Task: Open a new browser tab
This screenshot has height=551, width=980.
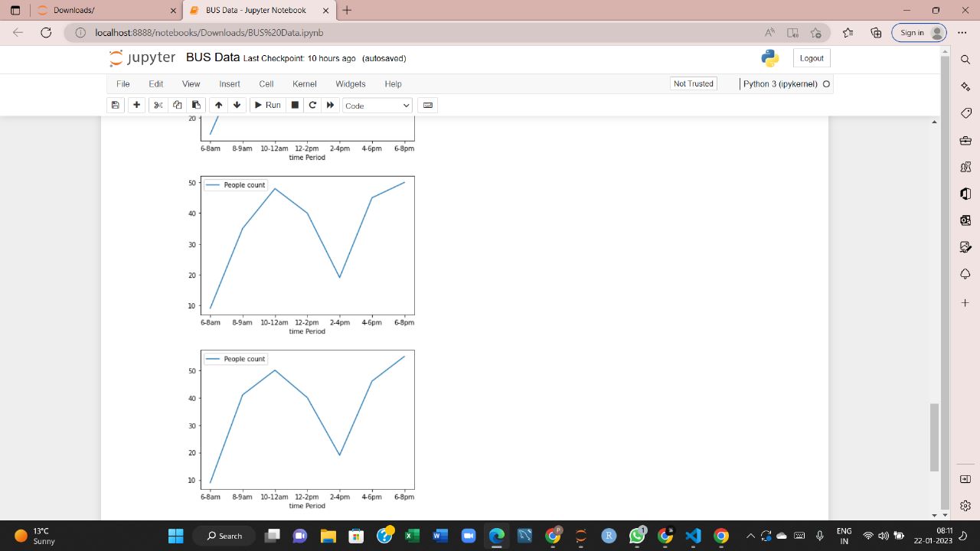Action: [347, 11]
